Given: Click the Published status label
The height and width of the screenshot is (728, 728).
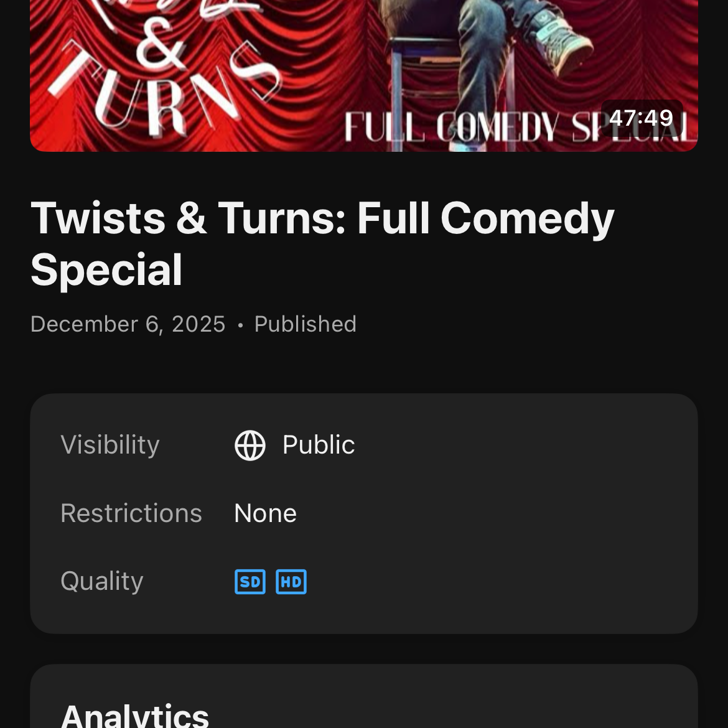Looking at the screenshot, I should click(x=305, y=324).
